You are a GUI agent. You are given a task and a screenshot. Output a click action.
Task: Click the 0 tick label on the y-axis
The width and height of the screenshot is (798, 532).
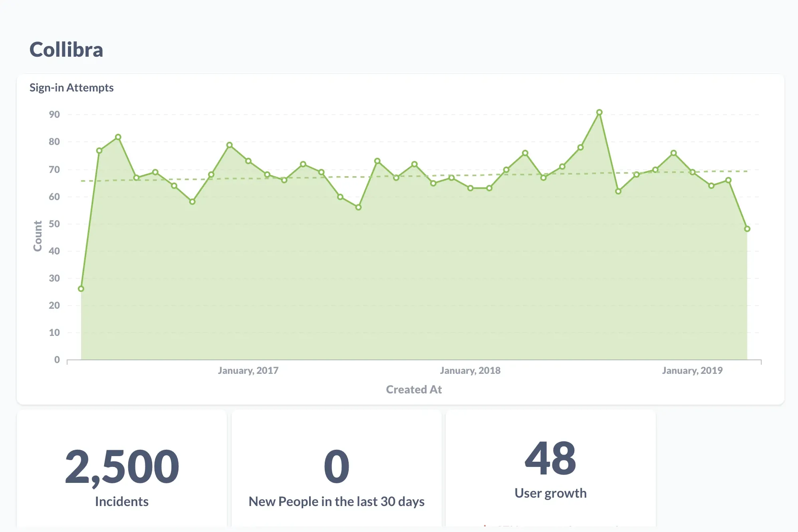point(57,360)
